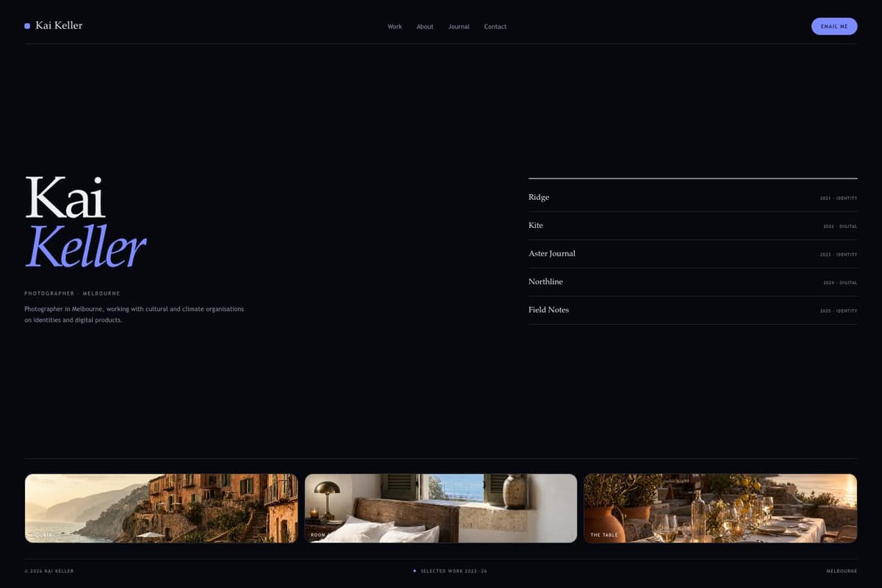Click the Melbourne text in the footer
The image size is (882, 588).
point(842,571)
